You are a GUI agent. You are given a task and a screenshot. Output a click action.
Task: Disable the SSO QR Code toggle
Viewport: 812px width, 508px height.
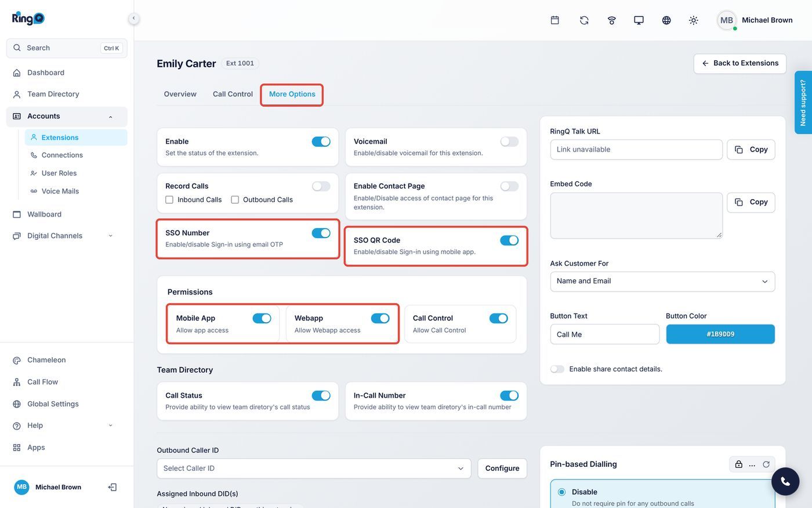pyautogui.click(x=509, y=240)
